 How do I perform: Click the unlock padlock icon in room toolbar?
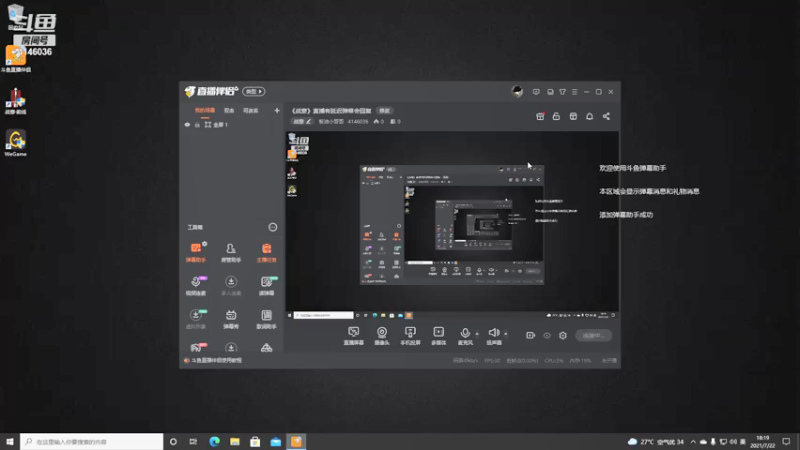[x=556, y=116]
